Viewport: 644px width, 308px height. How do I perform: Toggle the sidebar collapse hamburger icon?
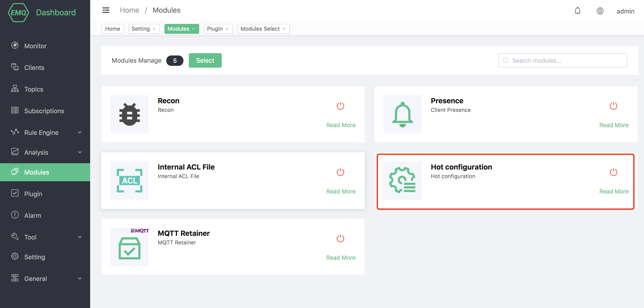point(106,10)
